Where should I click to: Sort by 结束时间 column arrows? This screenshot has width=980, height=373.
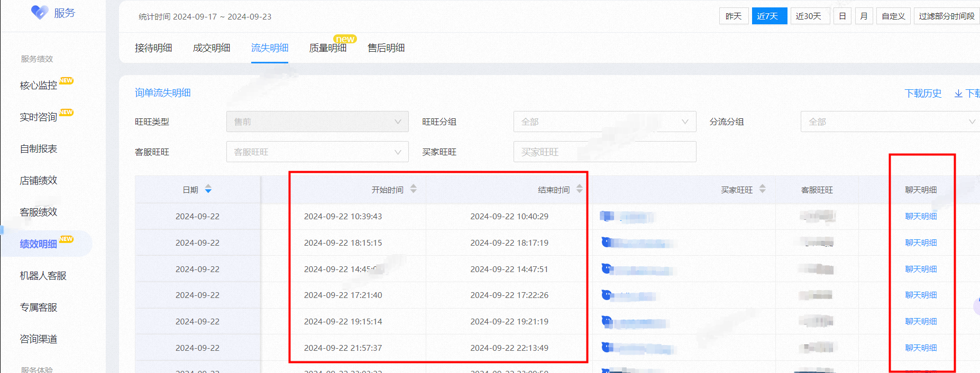click(x=580, y=189)
